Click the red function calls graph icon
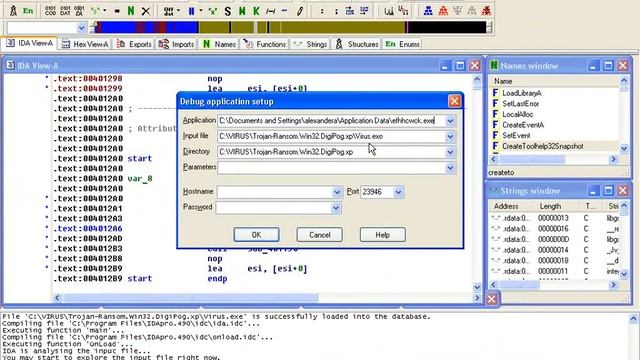 pos(443,11)
